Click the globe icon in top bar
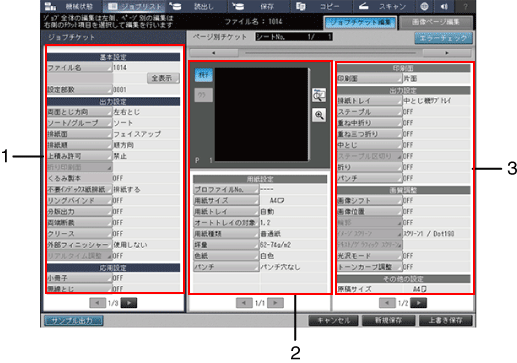This screenshot has width=517, height=363. pos(424,6)
